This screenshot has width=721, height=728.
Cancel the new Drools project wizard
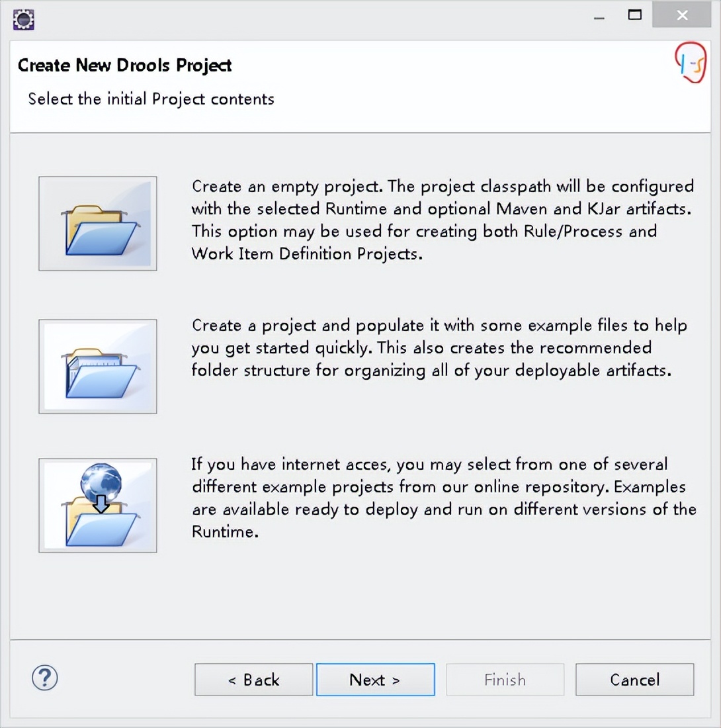pos(635,680)
